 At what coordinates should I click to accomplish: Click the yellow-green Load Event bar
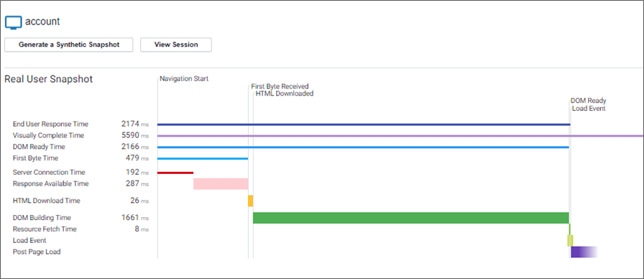[x=570, y=240]
